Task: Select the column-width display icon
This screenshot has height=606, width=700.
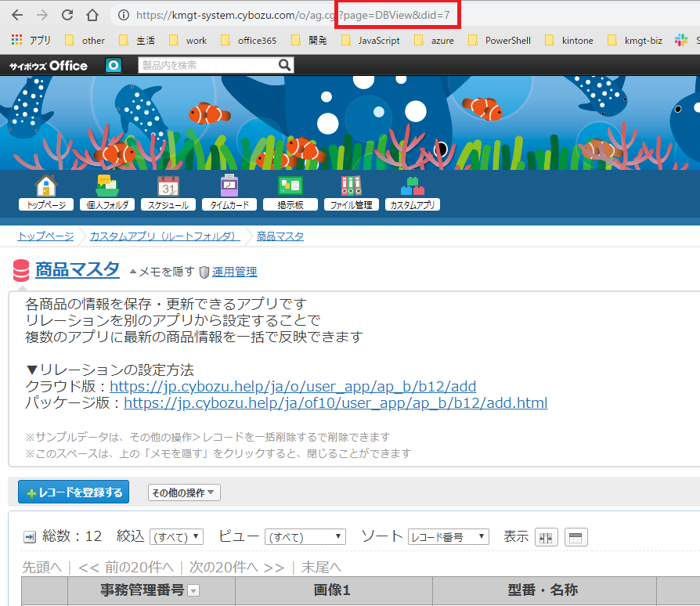Action: pyautogui.click(x=546, y=537)
